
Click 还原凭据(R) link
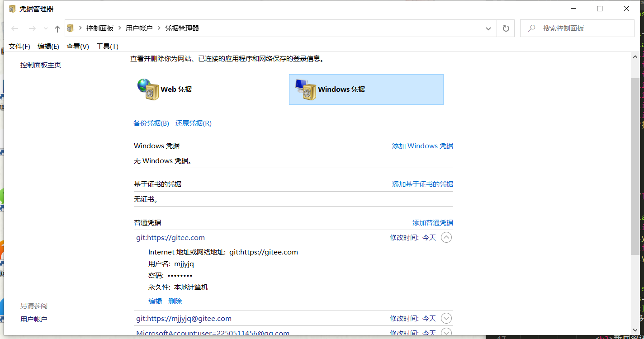pos(194,123)
